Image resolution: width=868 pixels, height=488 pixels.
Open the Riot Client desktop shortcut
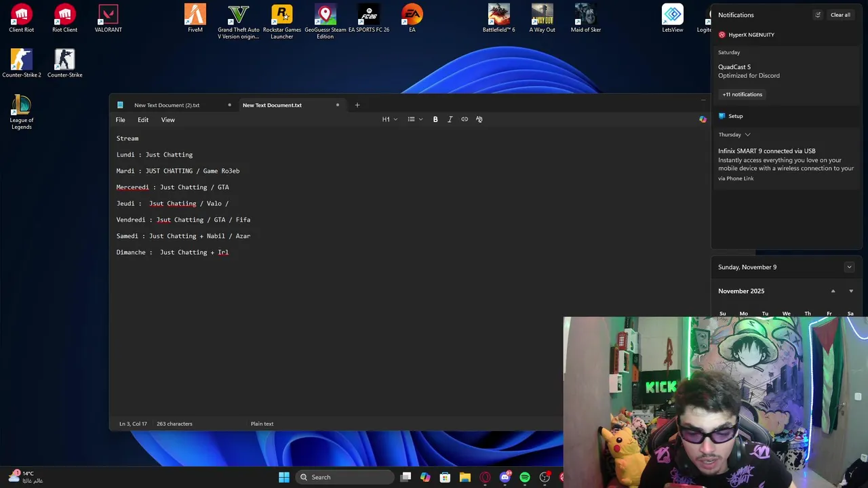[x=65, y=18]
